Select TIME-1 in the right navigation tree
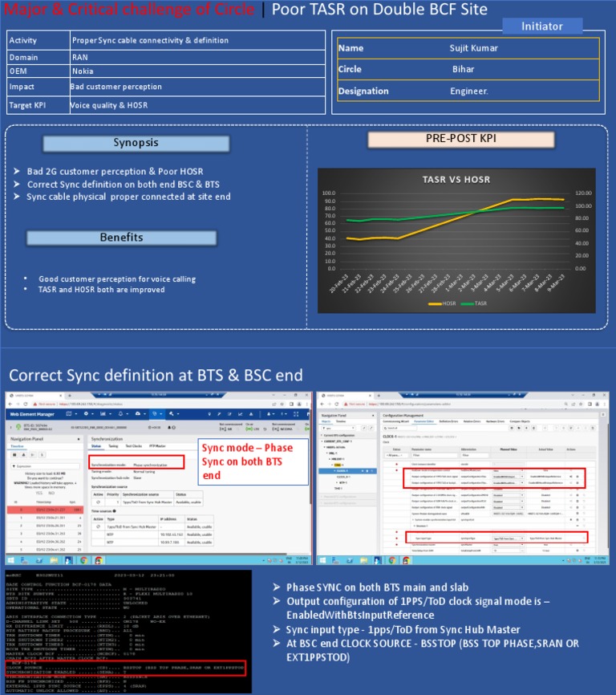The height and width of the screenshot is (695, 616). [x=338, y=489]
